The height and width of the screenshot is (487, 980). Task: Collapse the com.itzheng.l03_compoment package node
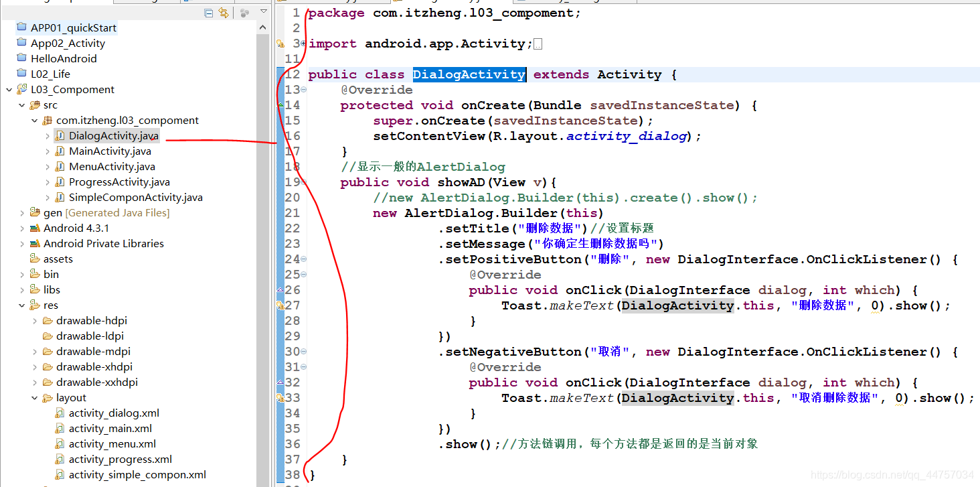35,121
